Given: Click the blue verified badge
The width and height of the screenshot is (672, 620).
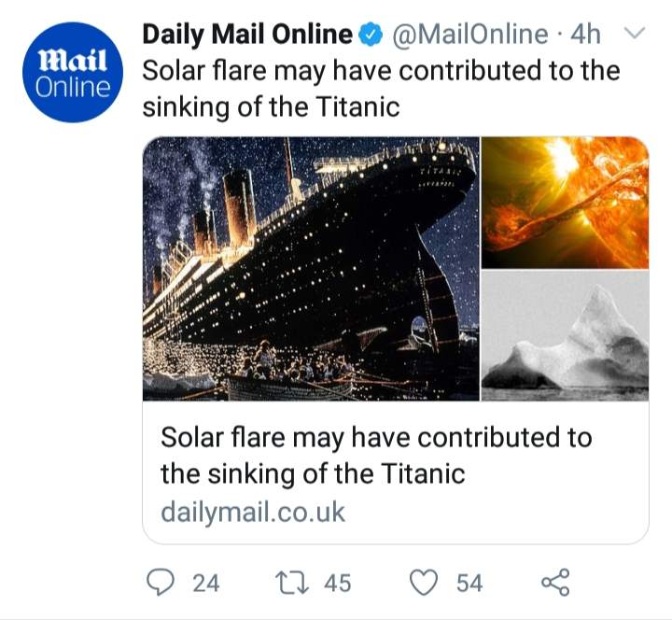Looking at the screenshot, I should [x=370, y=35].
